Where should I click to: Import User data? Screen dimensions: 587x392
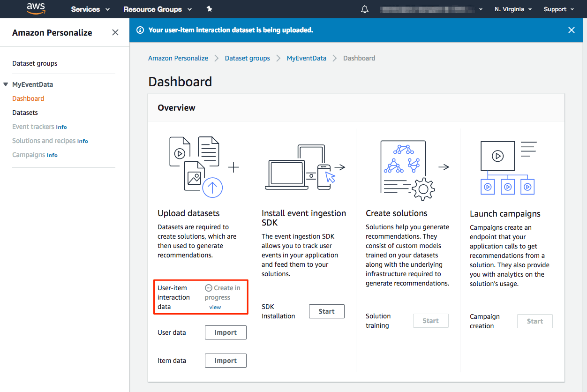tap(226, 332)
